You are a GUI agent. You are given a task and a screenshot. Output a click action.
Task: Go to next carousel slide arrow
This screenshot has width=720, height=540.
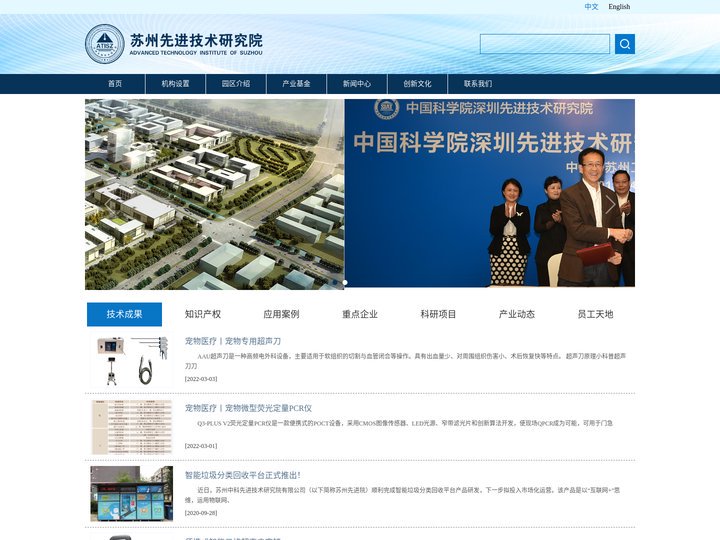(609, 205)
